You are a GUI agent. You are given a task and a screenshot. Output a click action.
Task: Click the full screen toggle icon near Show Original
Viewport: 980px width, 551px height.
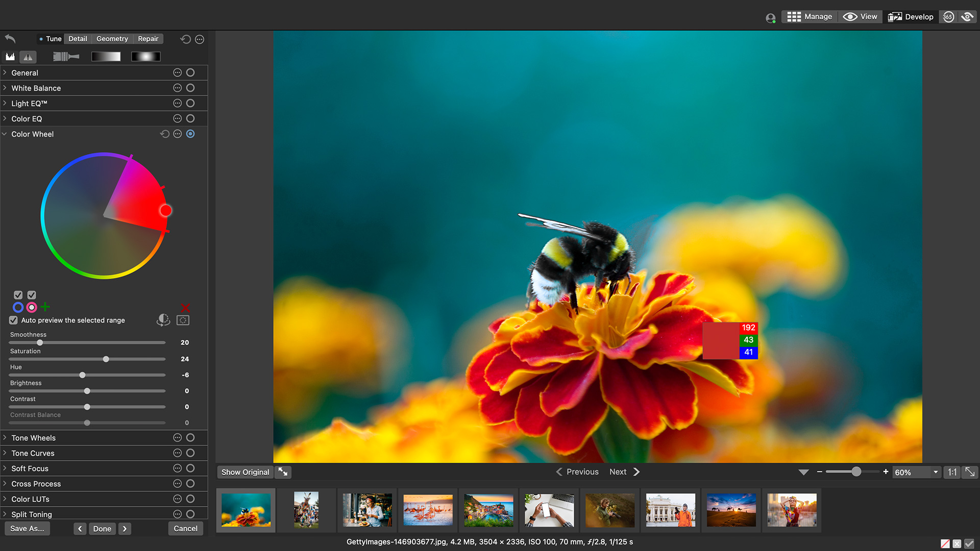[283, 472]
